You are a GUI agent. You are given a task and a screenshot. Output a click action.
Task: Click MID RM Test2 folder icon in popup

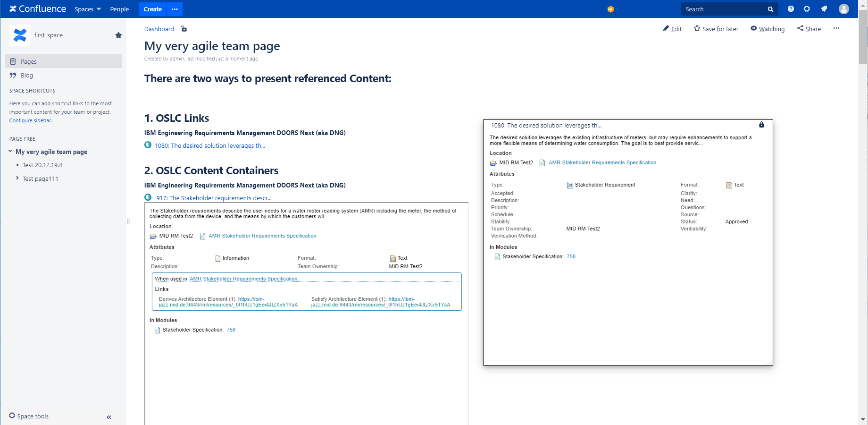point(493,163)
